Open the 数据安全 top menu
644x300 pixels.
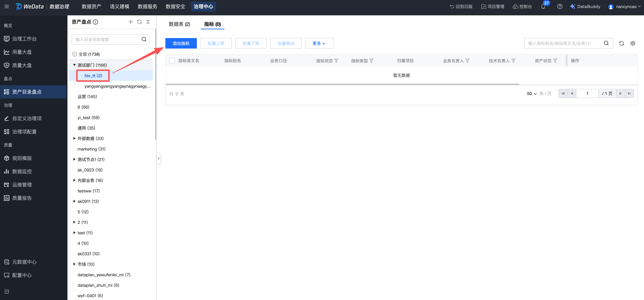pos(175,6)
